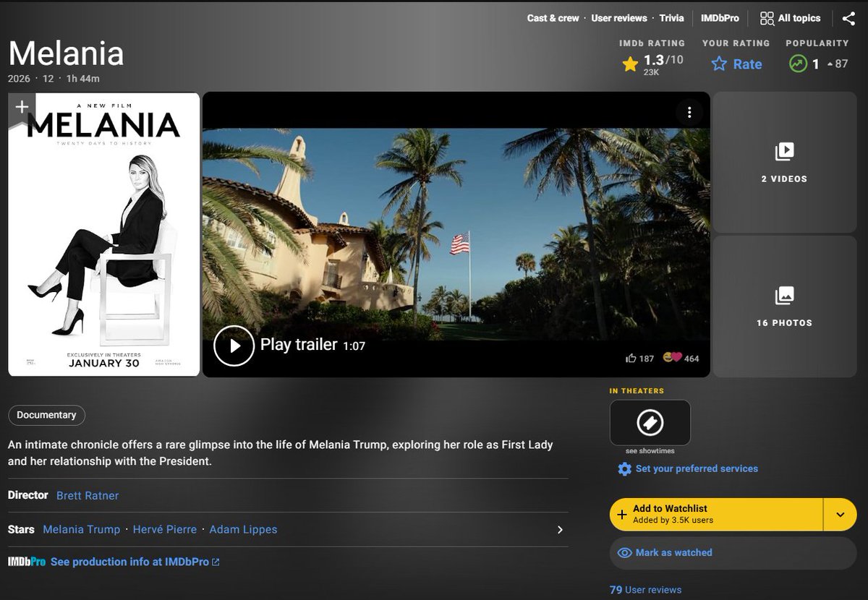The height and width of the screenshot is (600, 868).
Task: Open Cast & crew section
Action: pyautogui.click(x=553, y=18)
